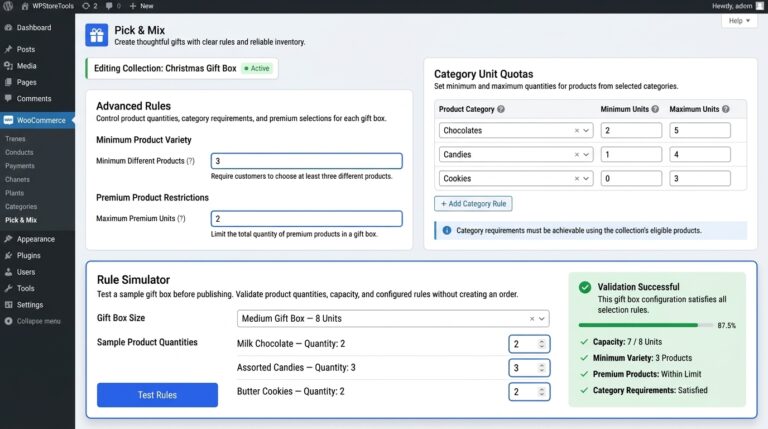Adjust the Assorted Candies quantity stepper arrows
Image resolution: width=768 pixels, height=429 pixels.
(x=542, y=368)
